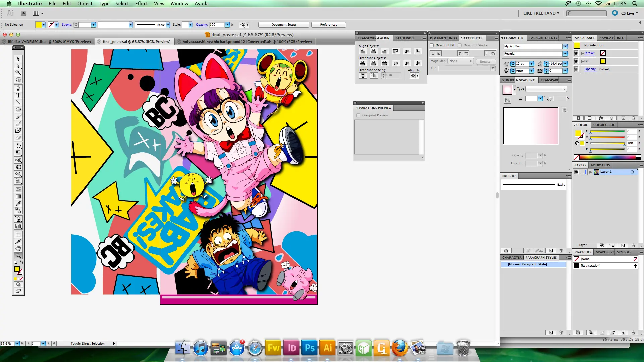Viewport: 644px width, 362px height.
Task: Select the Type tool
Action: (18, 95)
